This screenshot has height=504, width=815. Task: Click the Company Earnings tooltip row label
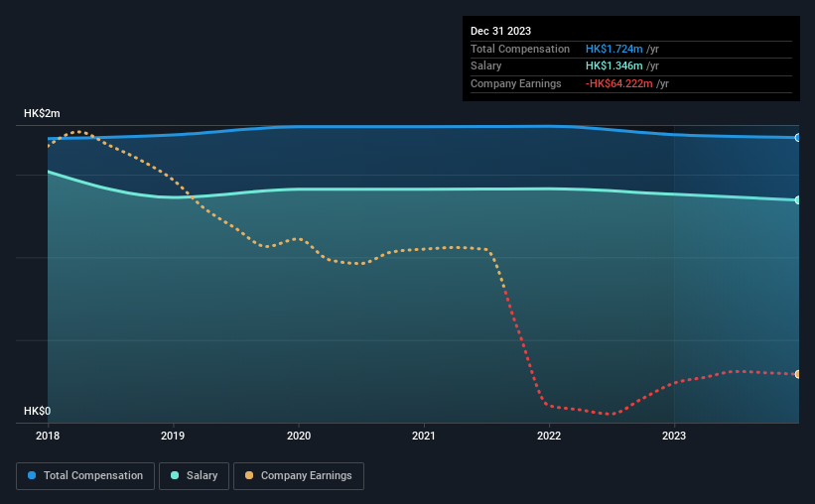(515, 83)
